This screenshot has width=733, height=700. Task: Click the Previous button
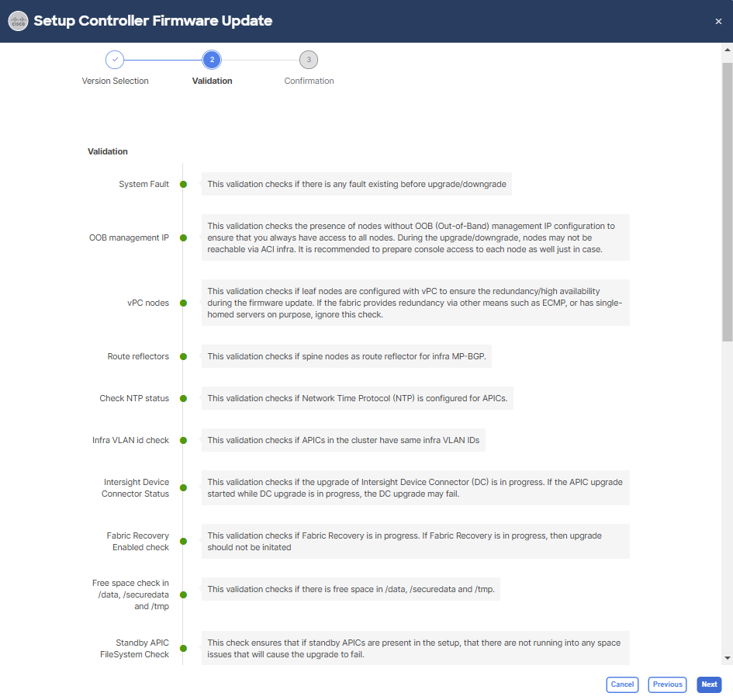pyautogui.click(x=667, y=684)
